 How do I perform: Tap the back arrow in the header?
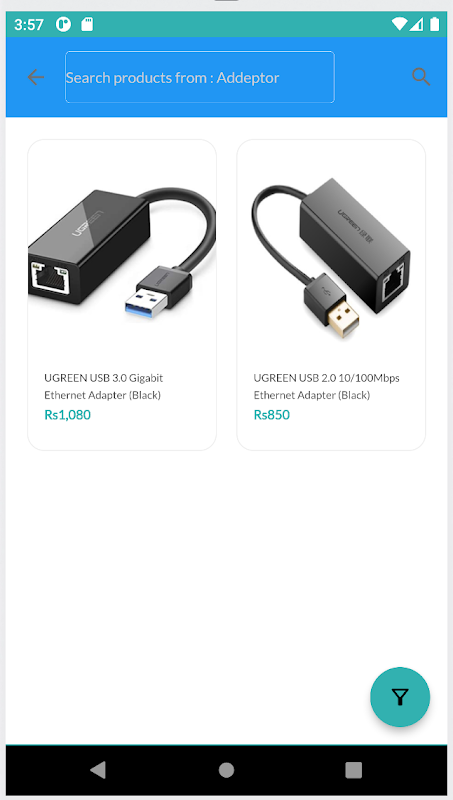[x=36, y=77]
